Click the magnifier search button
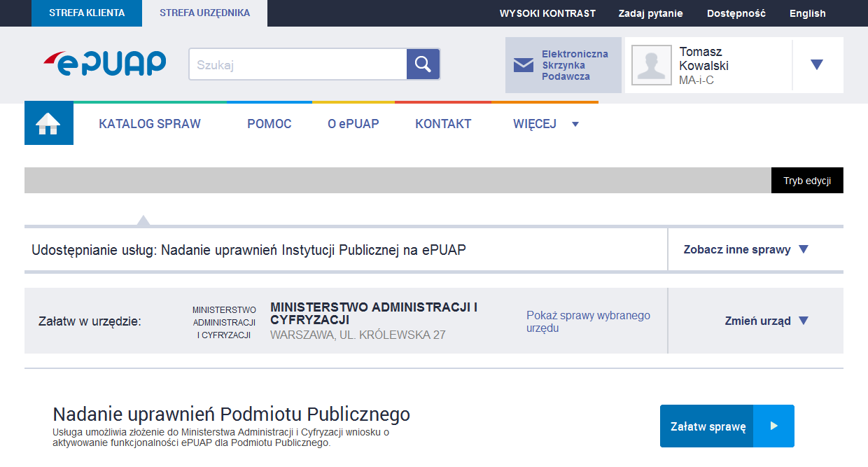Screen dimensions: 868x467 pos(423,64)
